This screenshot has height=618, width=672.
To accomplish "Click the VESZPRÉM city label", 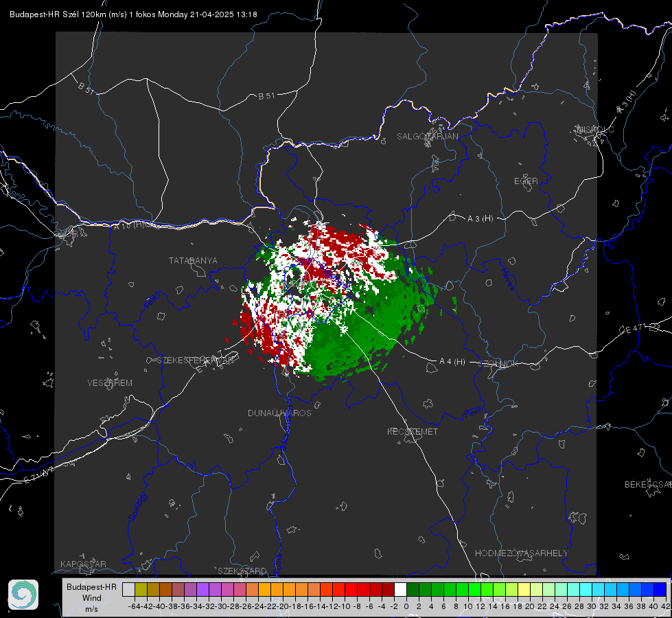I will [110, 382].
